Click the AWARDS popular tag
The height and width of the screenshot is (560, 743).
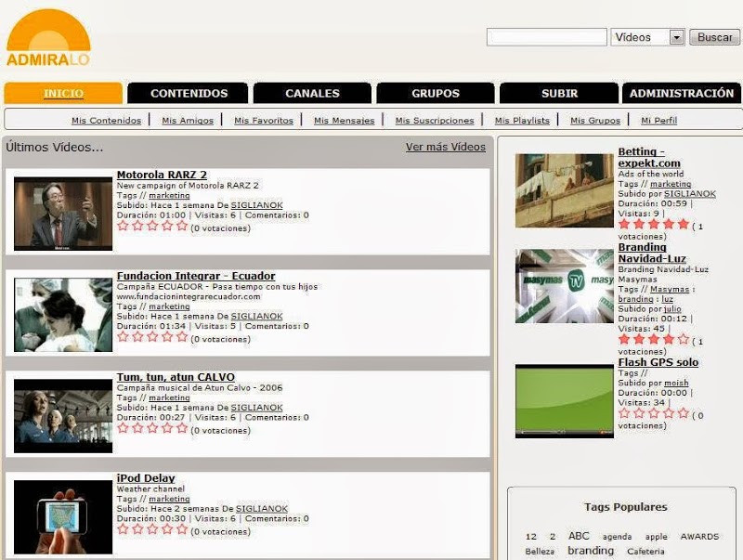click(699, 537)
